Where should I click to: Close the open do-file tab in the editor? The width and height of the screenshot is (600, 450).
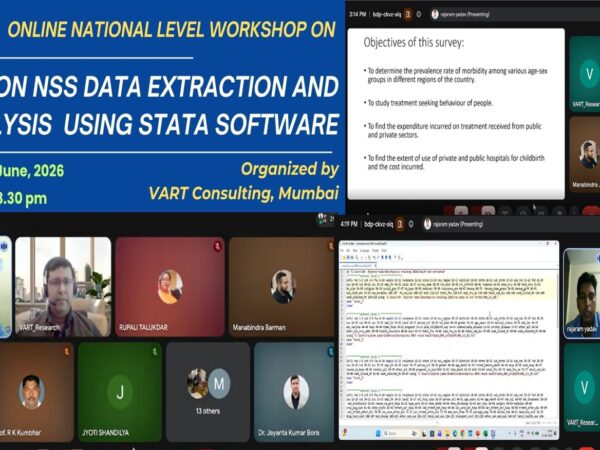(x=375, y=265)
